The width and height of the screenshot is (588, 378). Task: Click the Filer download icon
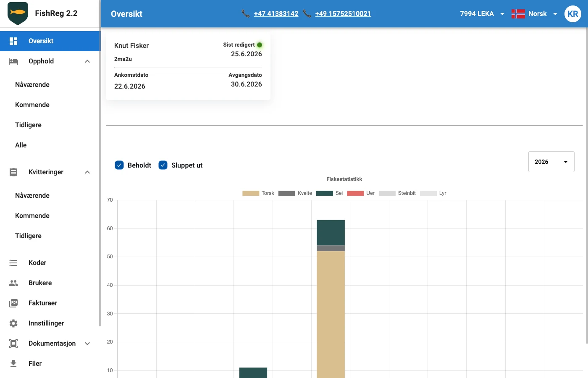pyautogui.click(x=13, y=364)
